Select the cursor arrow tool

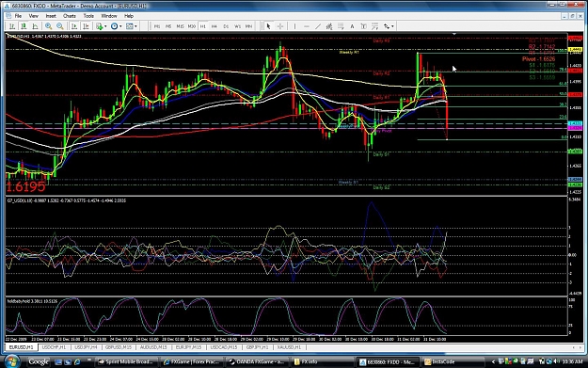pyautogui.click(x=268, y=26)
